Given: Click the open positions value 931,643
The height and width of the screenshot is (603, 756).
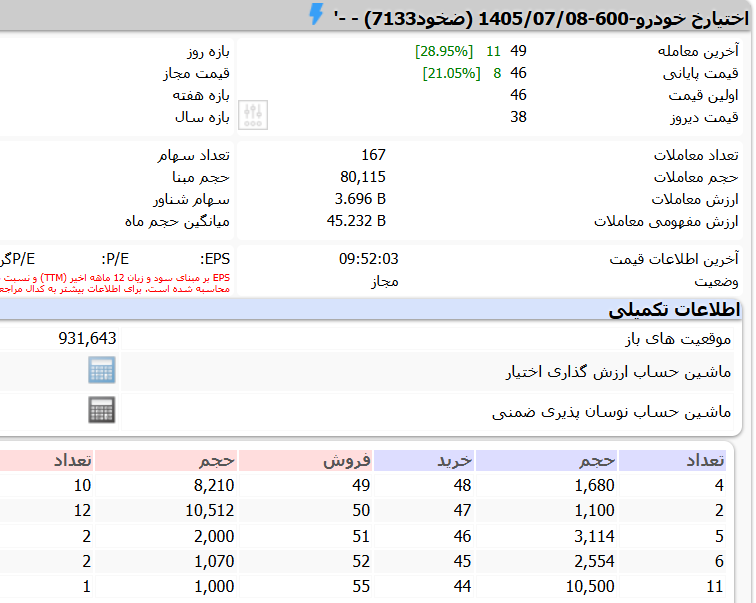Looking at the screenshot, I should (87, 338).
